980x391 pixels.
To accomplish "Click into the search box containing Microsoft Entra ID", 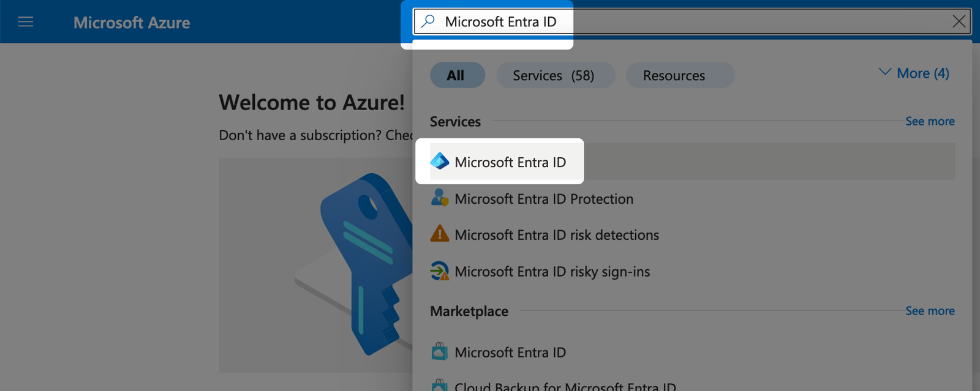I will [x=692, y=21].
